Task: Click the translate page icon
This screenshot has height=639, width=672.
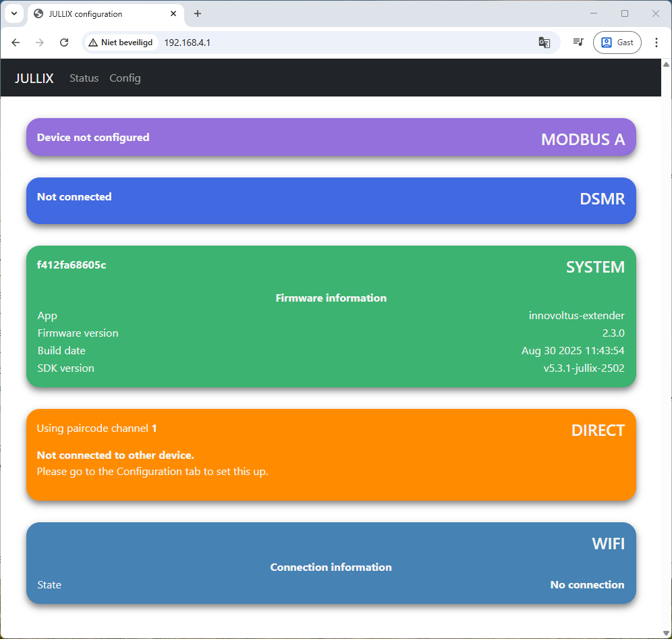Action: (544, 43)
